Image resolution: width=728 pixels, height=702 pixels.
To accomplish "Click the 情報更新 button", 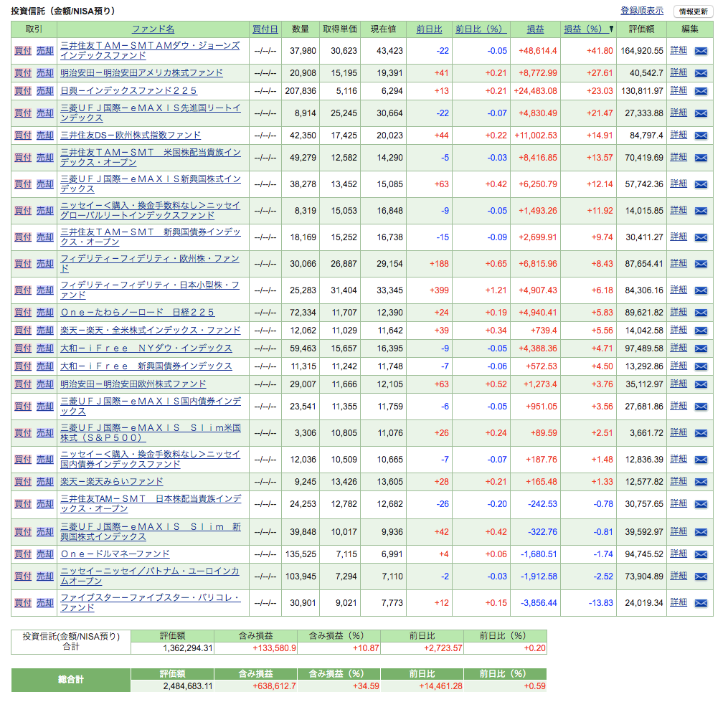I will 693,11.
